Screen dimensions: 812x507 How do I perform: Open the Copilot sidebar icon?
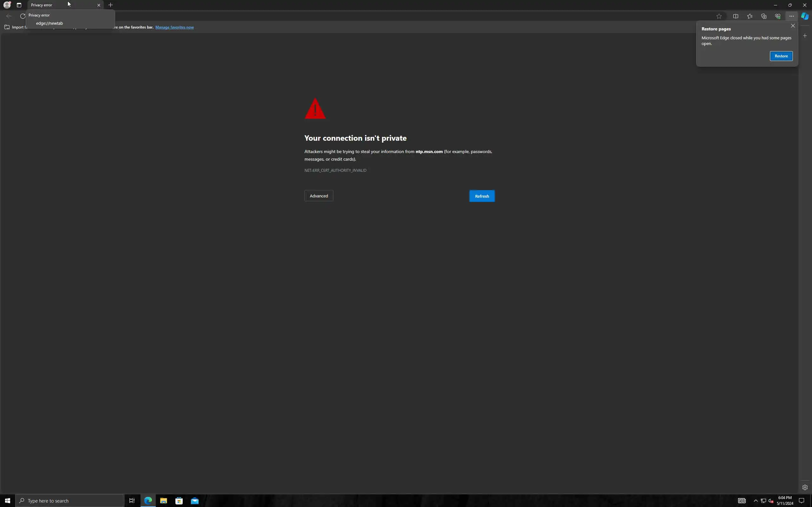pos(805,16)
